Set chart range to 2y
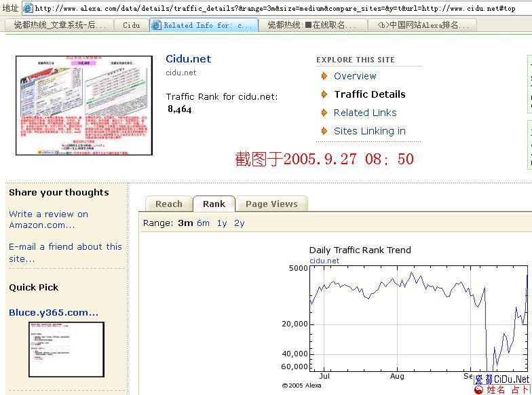The width and height of the screenshot is (532, 395). click(x=239, y=223)
